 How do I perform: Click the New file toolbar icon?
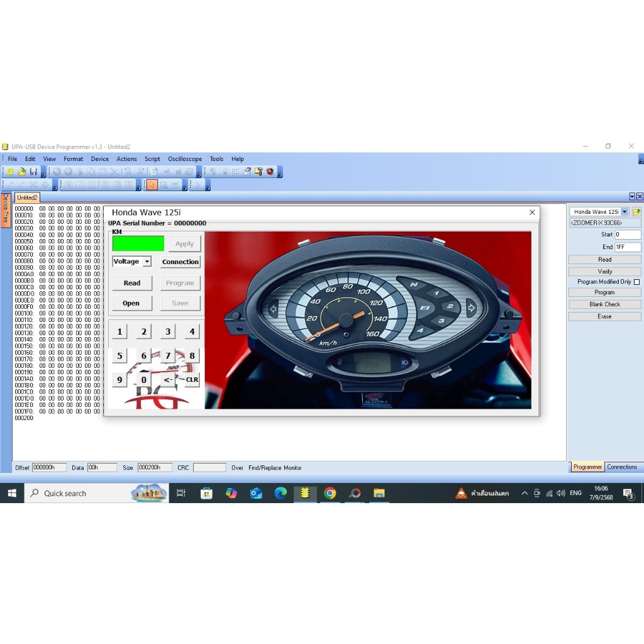10,172
